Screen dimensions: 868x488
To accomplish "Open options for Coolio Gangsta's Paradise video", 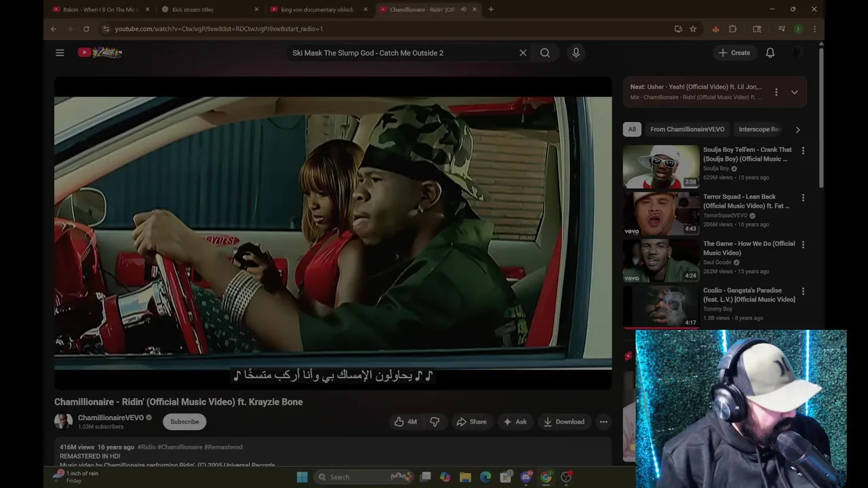I will 803,291.
